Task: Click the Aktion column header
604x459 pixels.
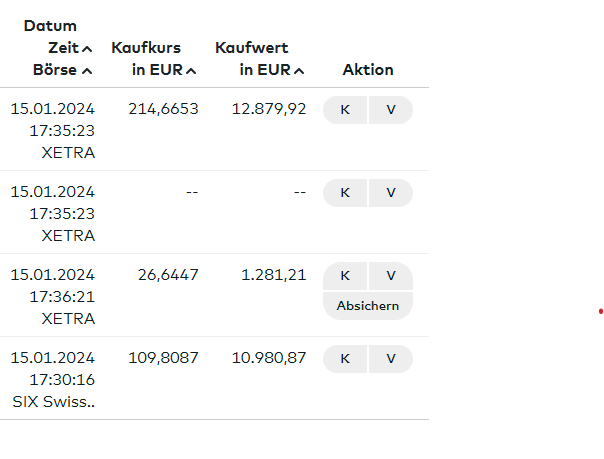Action: 368,70
